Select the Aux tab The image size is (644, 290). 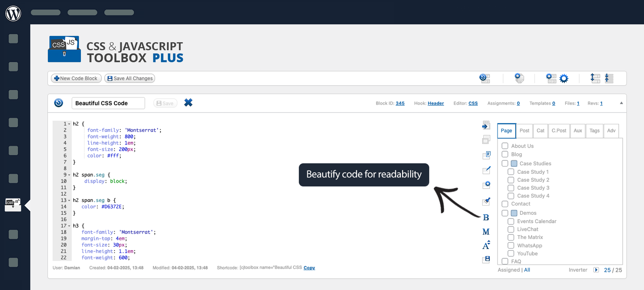coord(578,131)
